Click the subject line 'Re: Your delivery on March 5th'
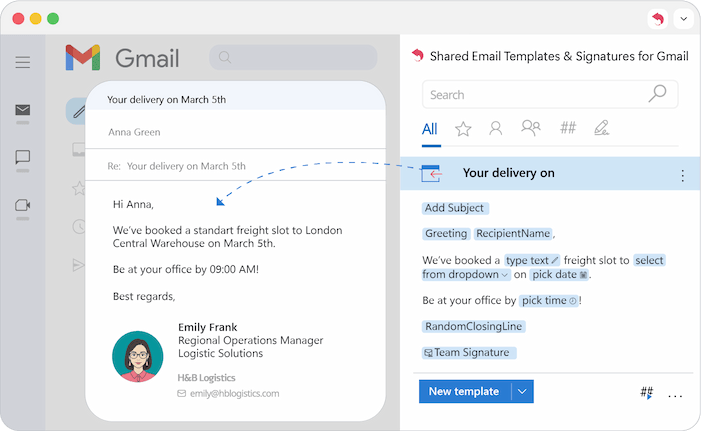 (177, 166)
